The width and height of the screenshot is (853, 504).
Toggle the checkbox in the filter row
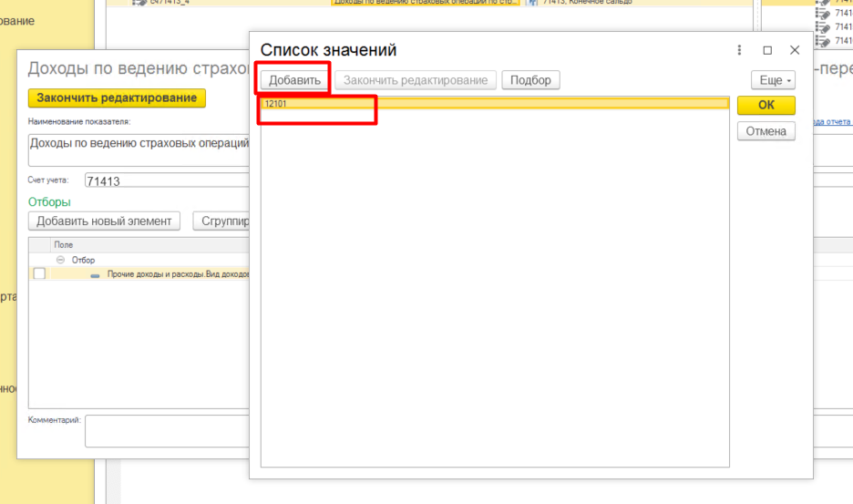tap(39, 273)
